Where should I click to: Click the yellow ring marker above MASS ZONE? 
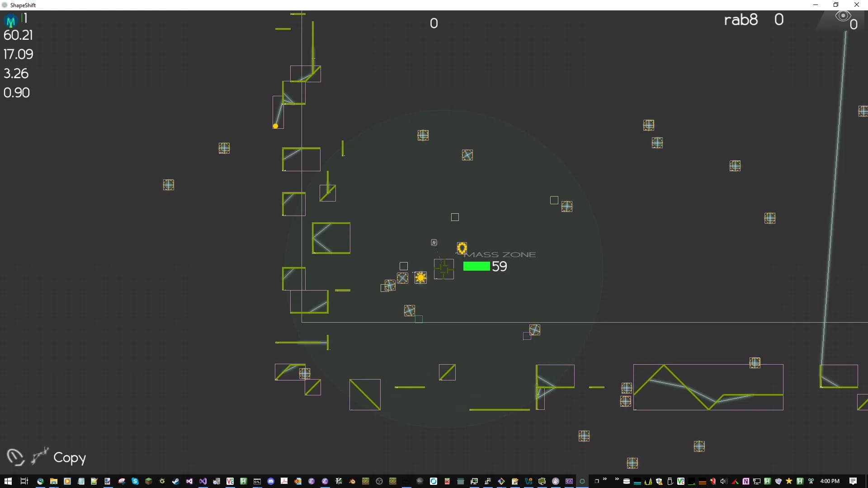coord(462,248)
